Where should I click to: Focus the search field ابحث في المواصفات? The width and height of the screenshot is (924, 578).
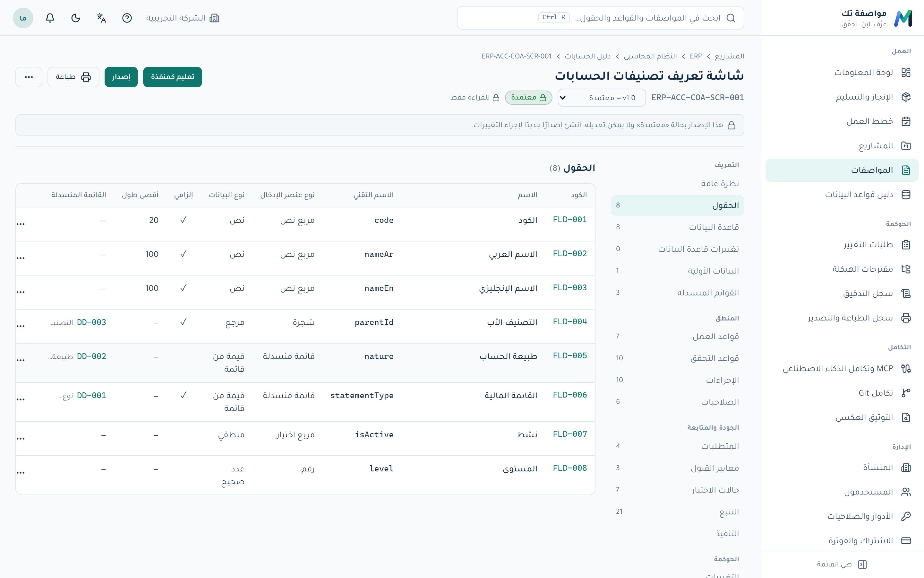pos(600,18)
